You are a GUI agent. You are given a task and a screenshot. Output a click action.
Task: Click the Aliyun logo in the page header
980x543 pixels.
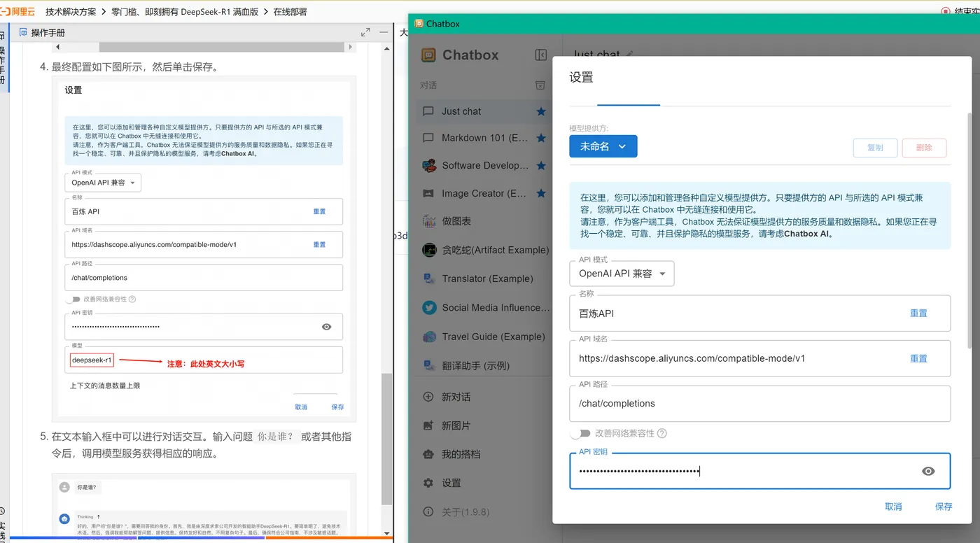[17, 11]
